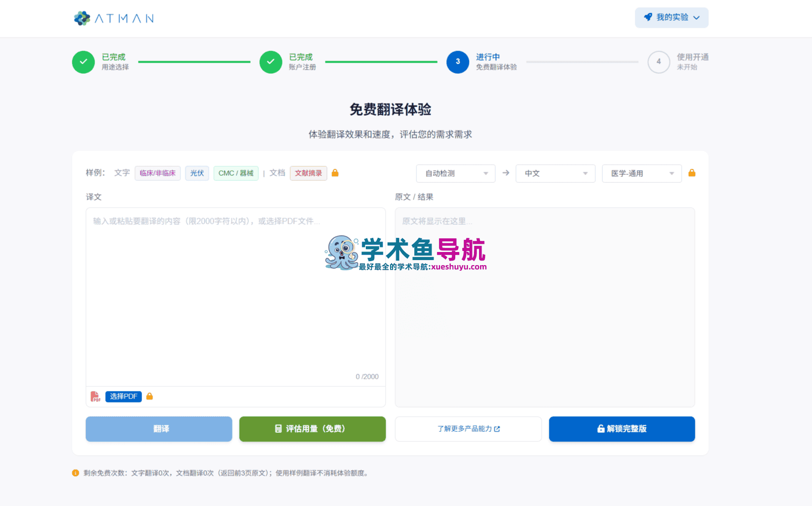This screenshot has height=506, width=812.
Task: Select the 临床/非临床 sample tag
Action: tap(158, 173)
